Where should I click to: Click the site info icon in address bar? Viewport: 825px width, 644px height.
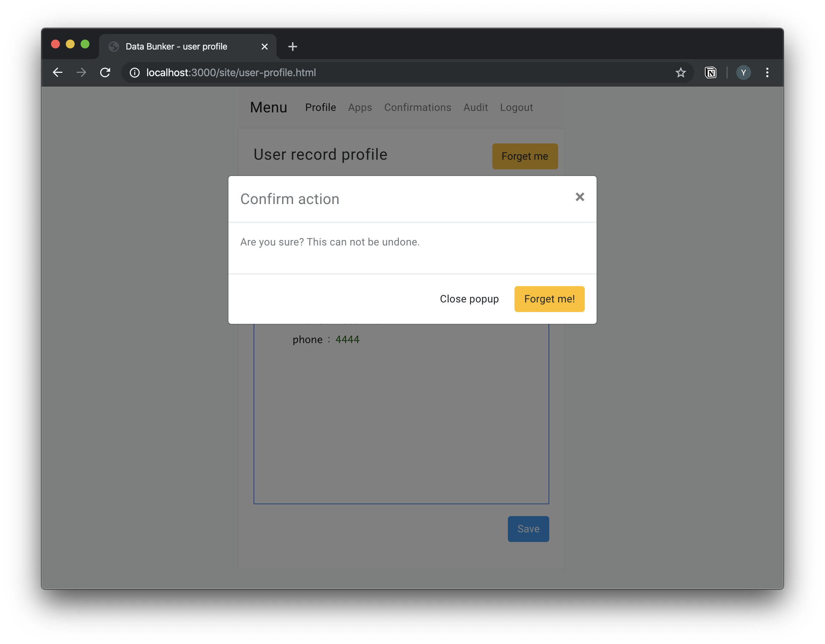pos(135,72)
